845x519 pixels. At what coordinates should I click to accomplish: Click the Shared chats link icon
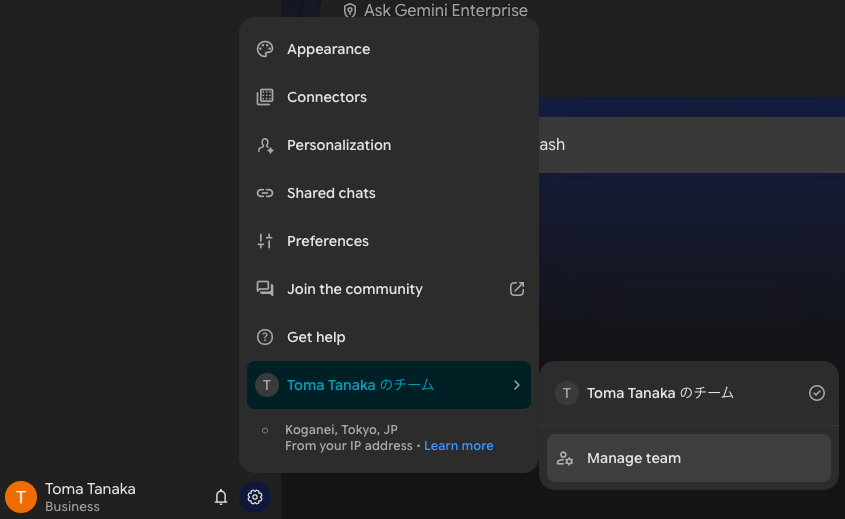tap(265, 193)
